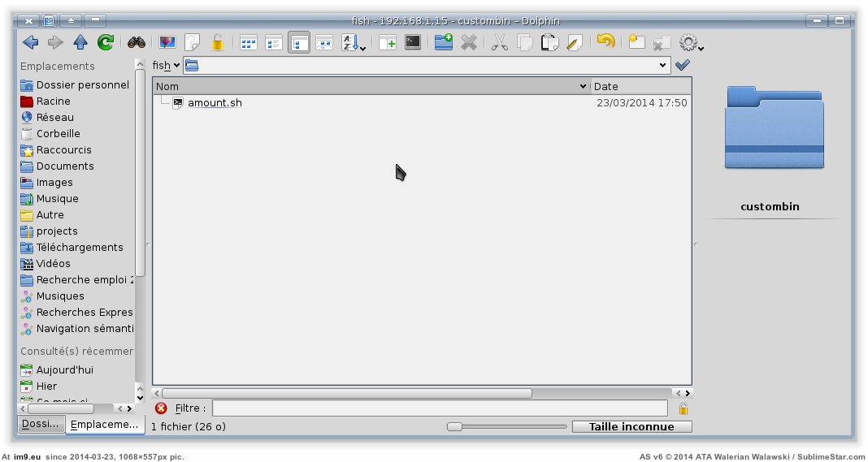Open the gear settings dropdown menu
This screenshot has width=868, height=462.
pyautogui.click(x=692, y=43)
